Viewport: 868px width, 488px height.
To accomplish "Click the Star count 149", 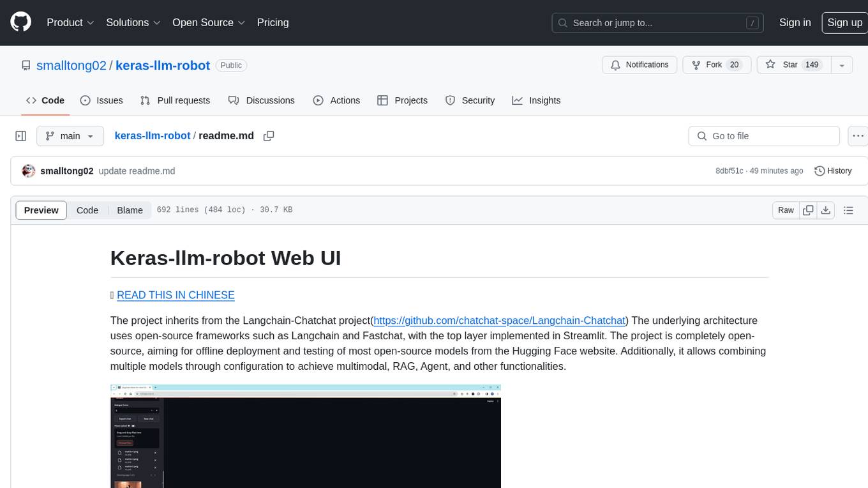I will pos(812,65).
